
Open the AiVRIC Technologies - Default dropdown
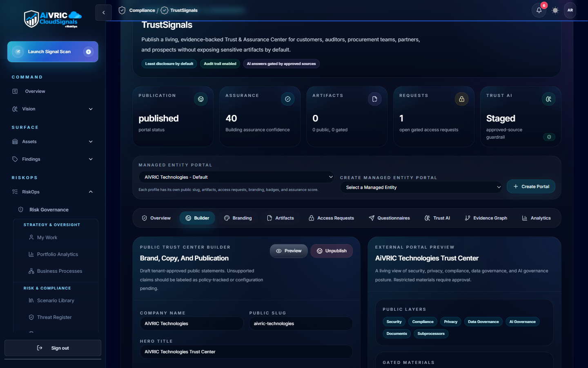coord(236,177)
